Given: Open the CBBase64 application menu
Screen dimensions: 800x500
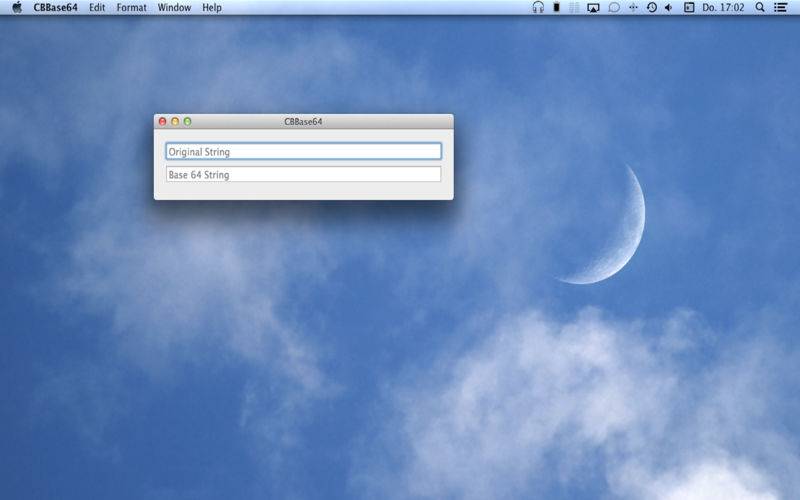Looking at the screenshot, I should 55,7.
